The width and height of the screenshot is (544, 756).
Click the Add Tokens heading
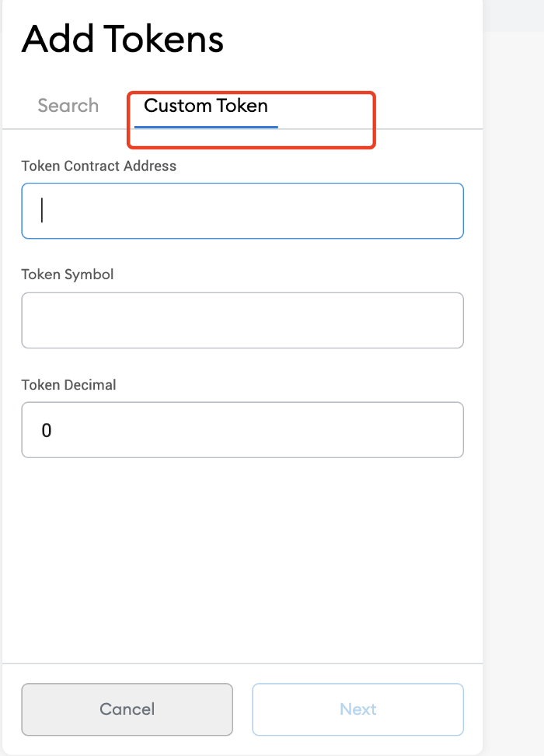tap(123, 39)
